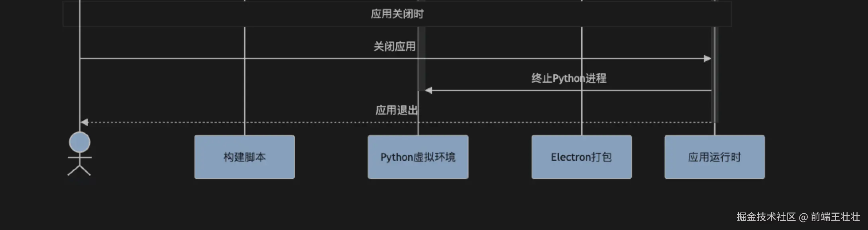The image size is (868, 230).
Task: Select the Python虚拟环境 participant box
Action: 418,157
